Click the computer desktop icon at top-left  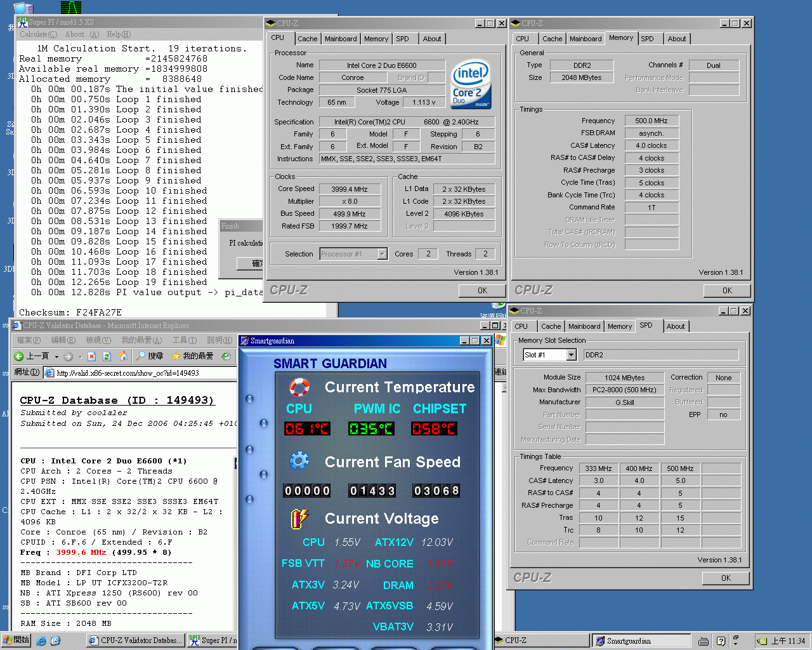point(23,8)
